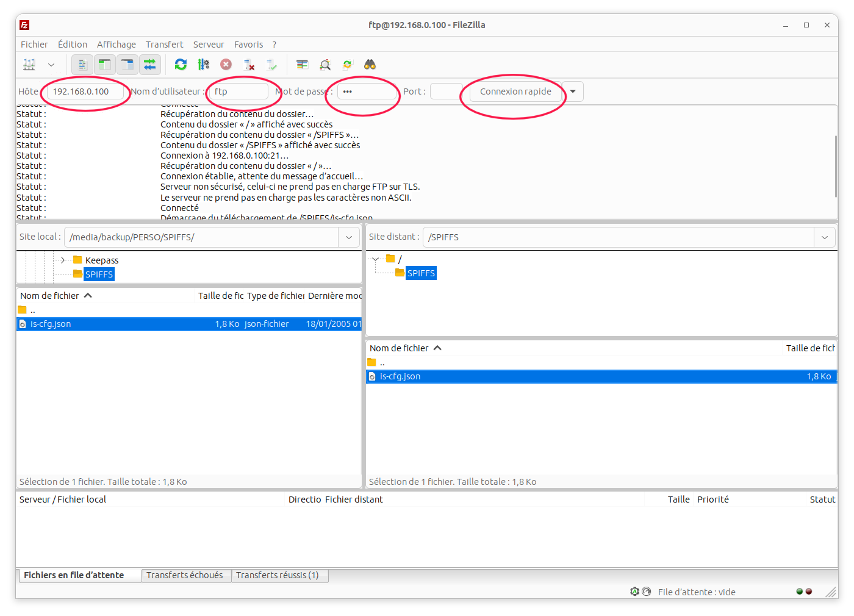The image size is (854, 616).
Task: Sort remote files by Nom de fichier
Action: coord(573,348)
